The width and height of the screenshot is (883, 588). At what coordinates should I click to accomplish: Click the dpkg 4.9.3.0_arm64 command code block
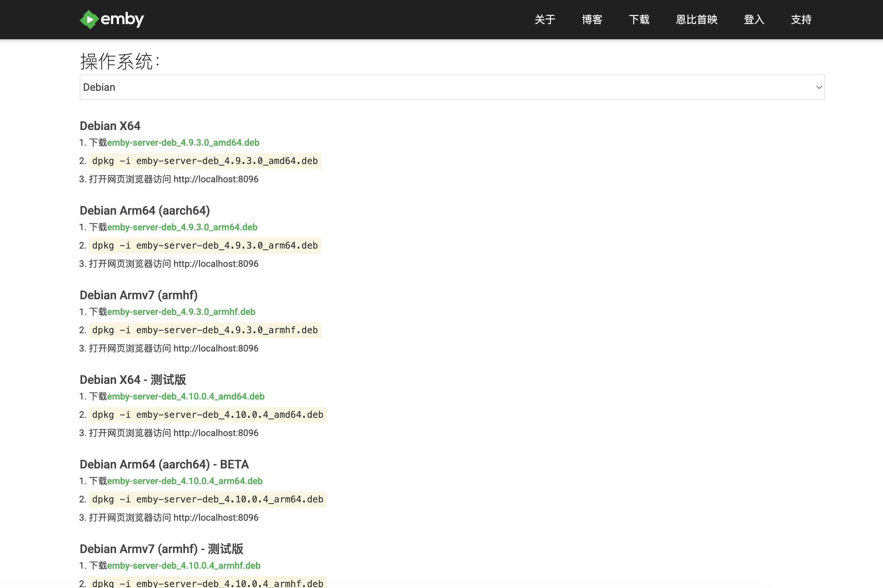(x=205, y=246)
